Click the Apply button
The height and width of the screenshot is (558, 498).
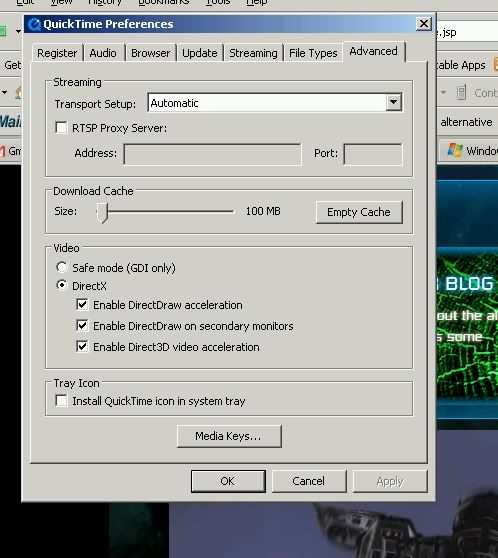[390, 481]
